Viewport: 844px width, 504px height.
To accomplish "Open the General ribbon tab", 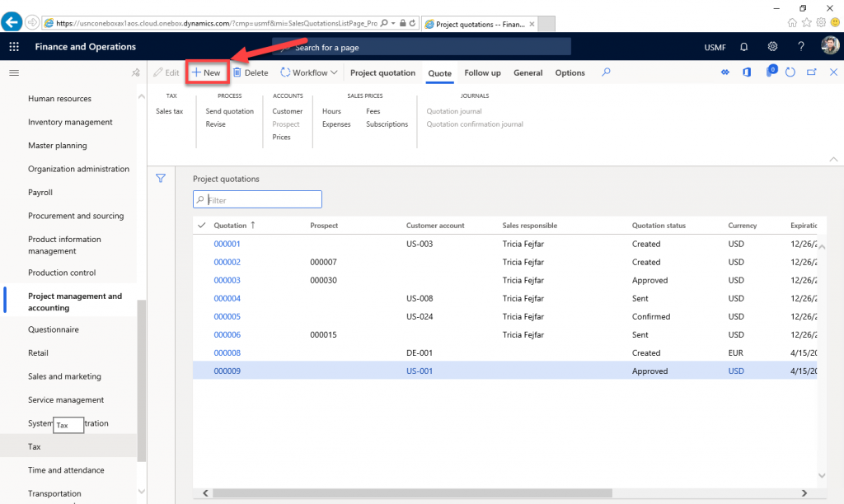I will 527,72.
